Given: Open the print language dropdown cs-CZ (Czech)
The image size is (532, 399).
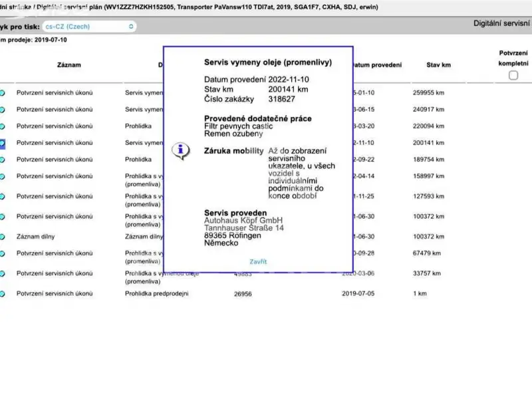Looking at the screenshot, I should 90,27.
